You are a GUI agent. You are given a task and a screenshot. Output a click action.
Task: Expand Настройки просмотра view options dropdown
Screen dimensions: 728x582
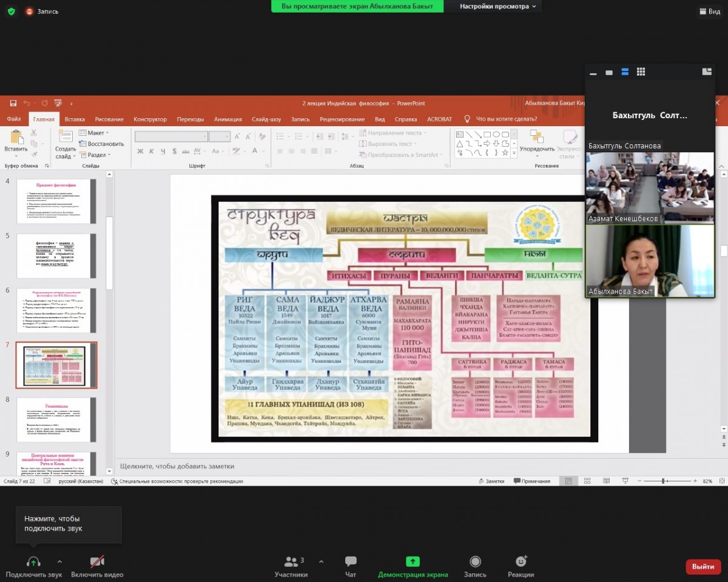[497, 6]
